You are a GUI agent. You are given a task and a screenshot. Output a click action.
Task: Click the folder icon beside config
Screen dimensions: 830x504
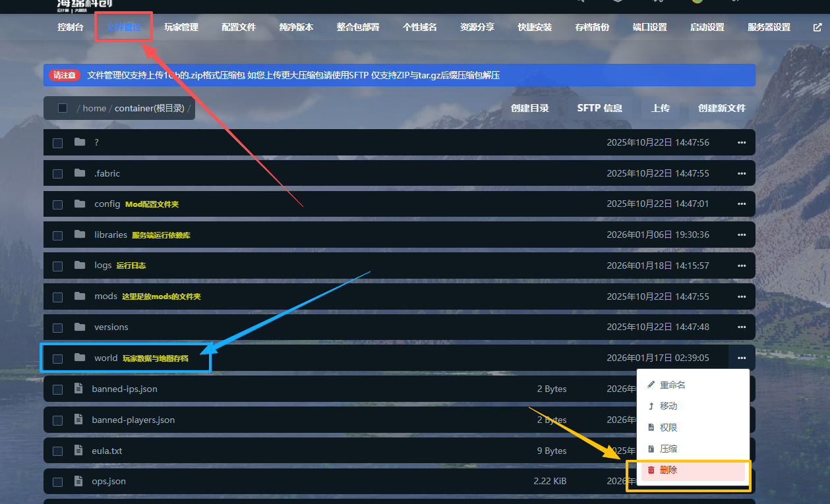pos(80,204)
